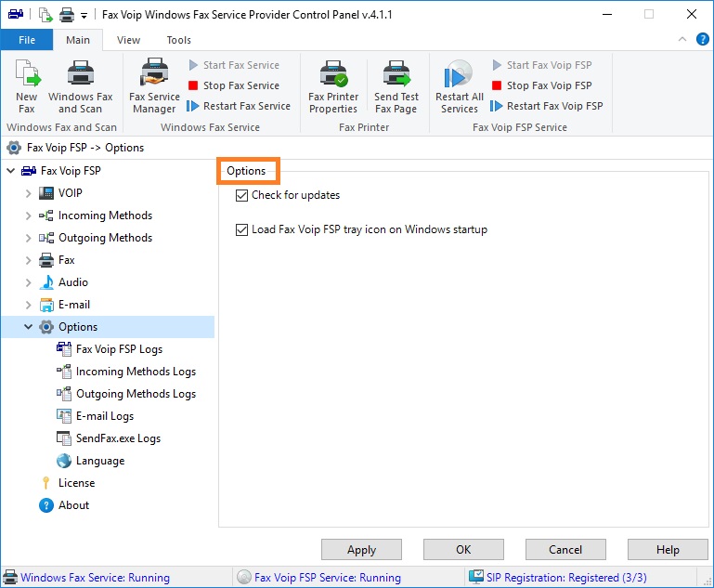Open quick access toolbar customize dropdown

[84, 16]
